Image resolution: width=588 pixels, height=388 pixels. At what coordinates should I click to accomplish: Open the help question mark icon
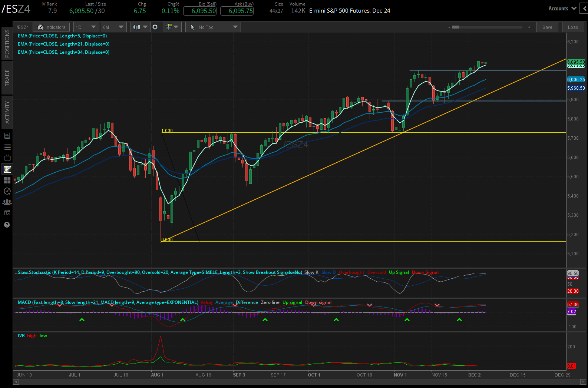(7, 225)
